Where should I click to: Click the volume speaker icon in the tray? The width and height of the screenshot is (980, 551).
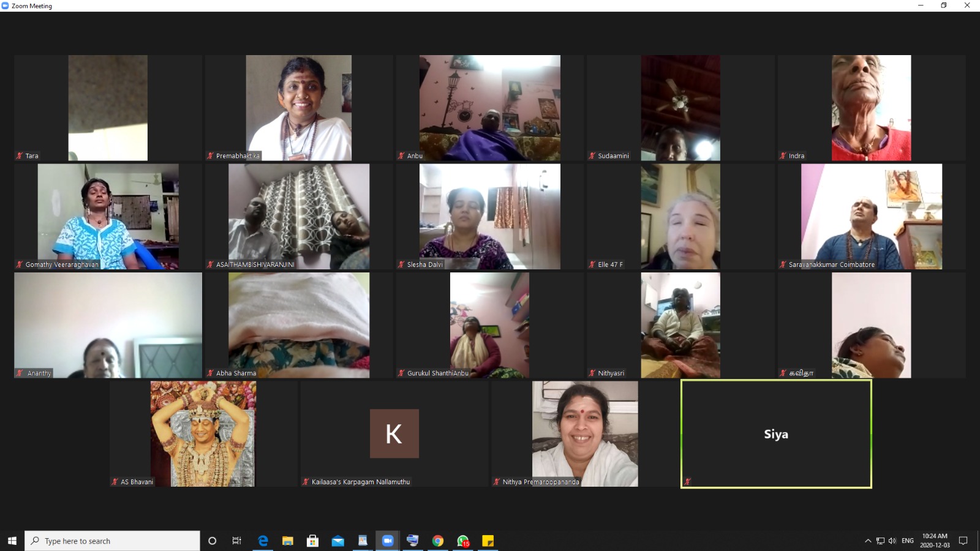[892, 541]
